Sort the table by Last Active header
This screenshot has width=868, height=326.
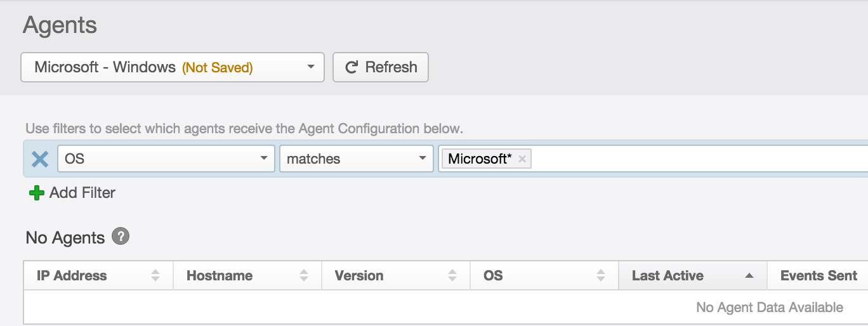[667, 276]
